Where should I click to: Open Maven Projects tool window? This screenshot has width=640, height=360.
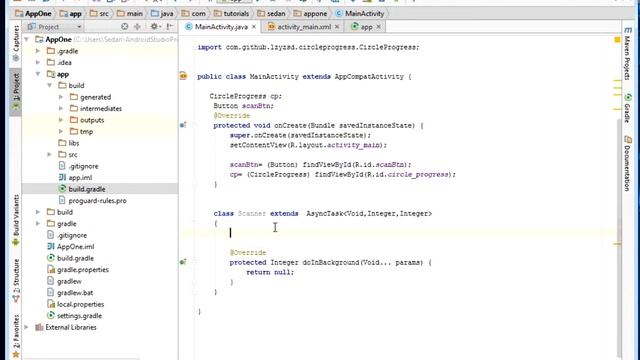627,52
